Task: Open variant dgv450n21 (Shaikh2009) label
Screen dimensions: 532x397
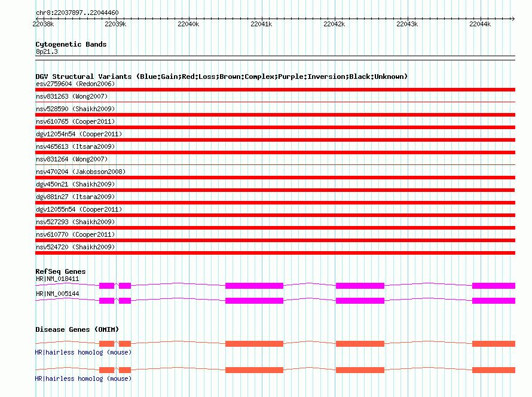Action: [75, 184]
